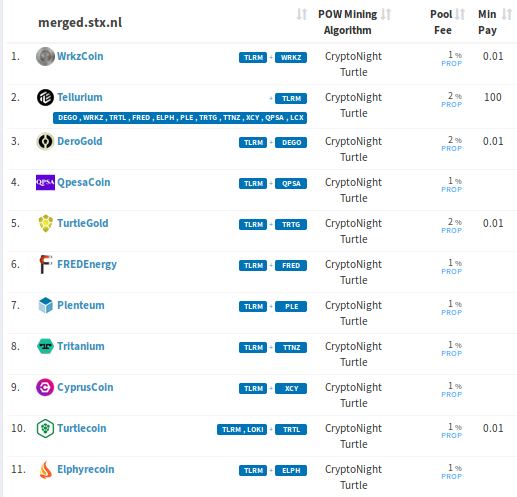Click the FRED badge in FREDEnergy row

(291, 265)
